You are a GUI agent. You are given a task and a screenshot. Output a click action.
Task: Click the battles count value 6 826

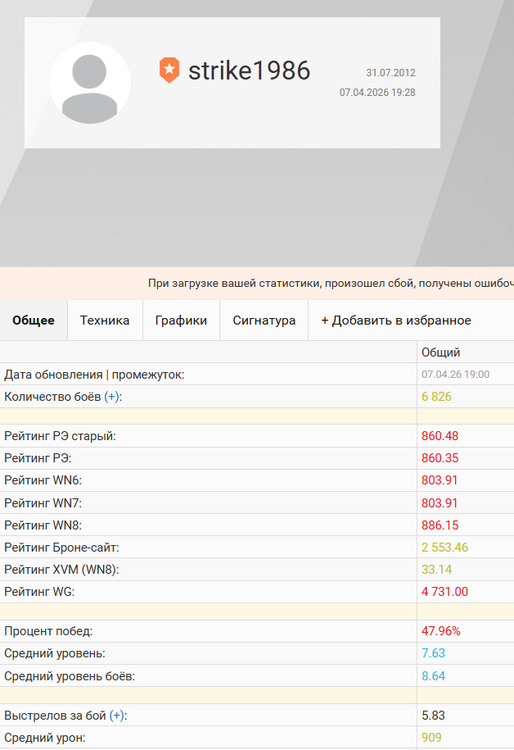pos(436,397)
